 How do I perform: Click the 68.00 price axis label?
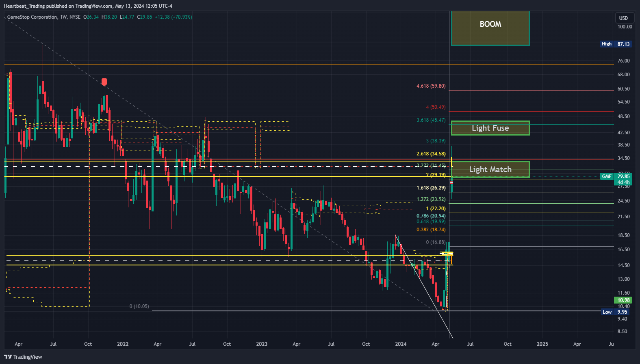[623, 75]
